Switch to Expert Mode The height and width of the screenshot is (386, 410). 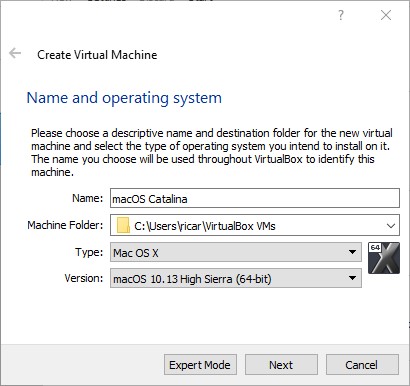200,365
